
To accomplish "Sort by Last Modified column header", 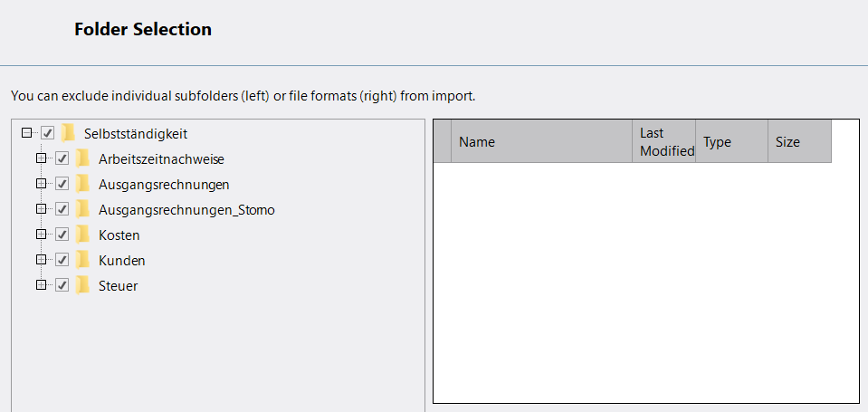I will coord(663,142).
